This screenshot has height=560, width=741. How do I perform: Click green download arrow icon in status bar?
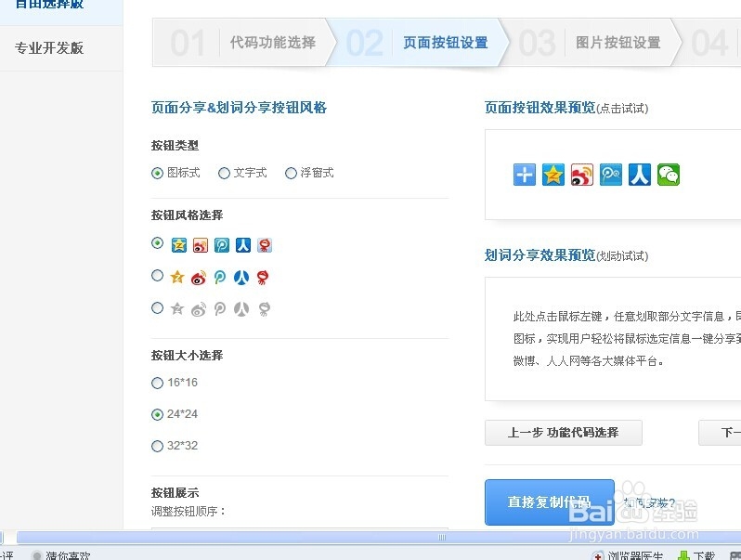point(683,555)
